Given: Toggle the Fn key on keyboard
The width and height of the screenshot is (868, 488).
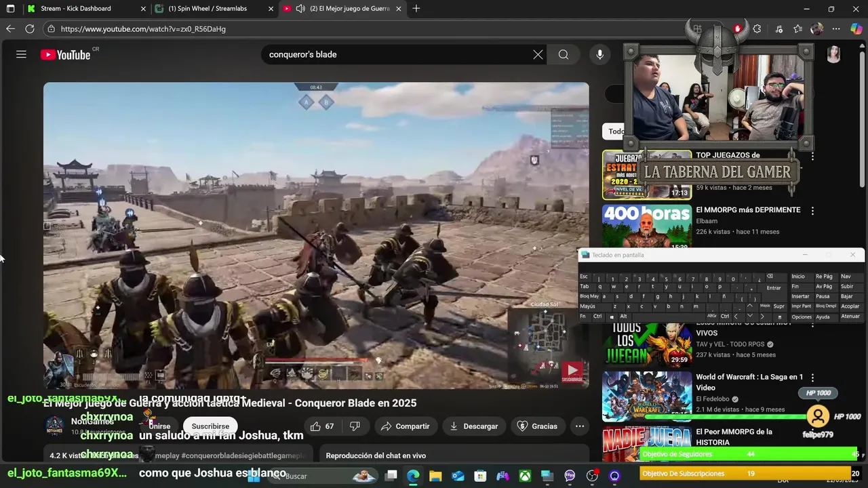Looking at the screenshot, I should point(583,317).
